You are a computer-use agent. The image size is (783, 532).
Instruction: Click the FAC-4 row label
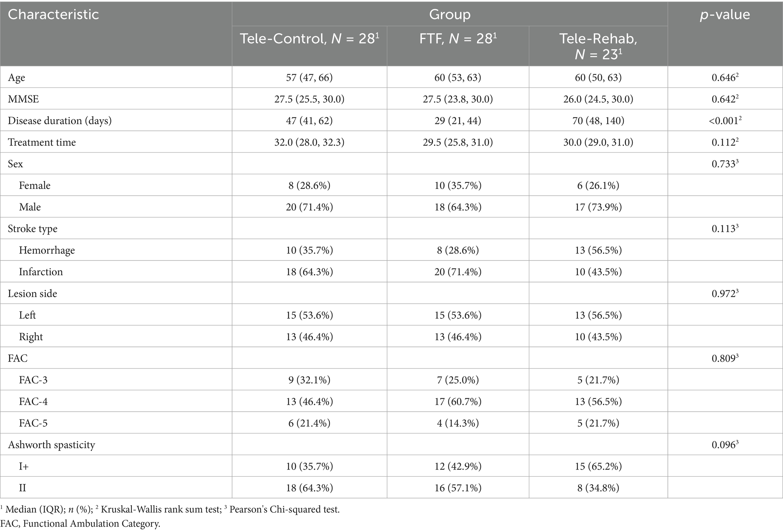[x=33, y=401]
